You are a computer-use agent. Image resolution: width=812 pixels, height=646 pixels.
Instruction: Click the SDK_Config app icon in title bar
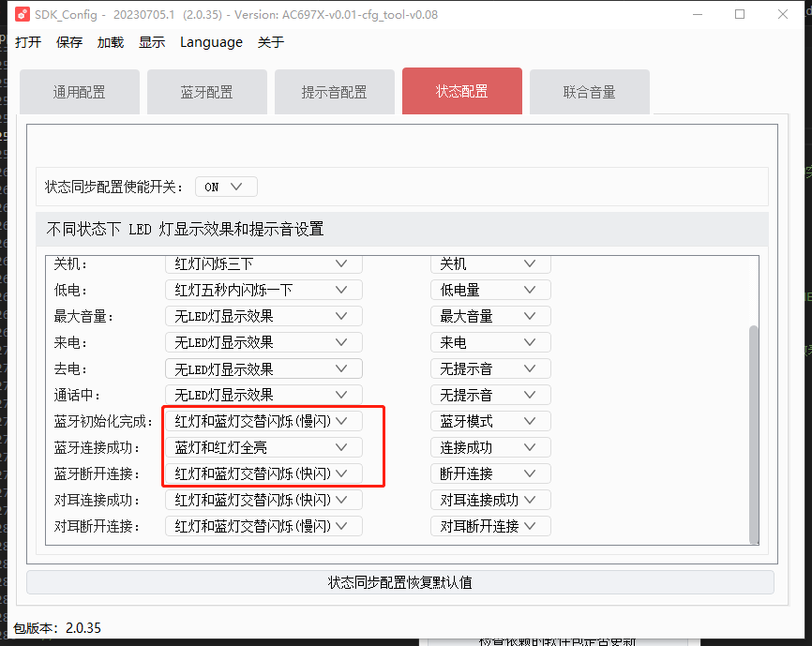pyautogui.click(x=22, y=14)
